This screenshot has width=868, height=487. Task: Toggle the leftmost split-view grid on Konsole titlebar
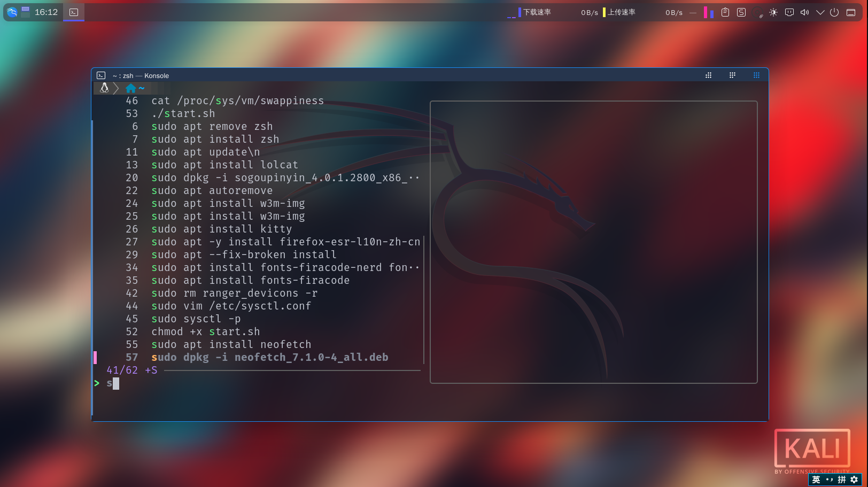pyautogui.click(x=708, y=75)
